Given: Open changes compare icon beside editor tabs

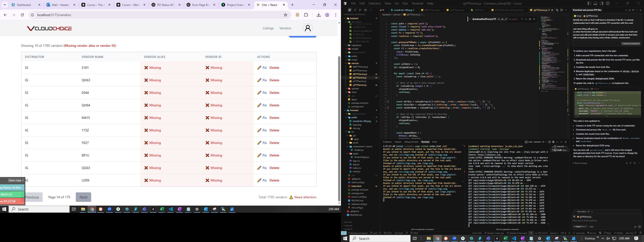Looking at the screenshot, I should (x=557, y=10).
